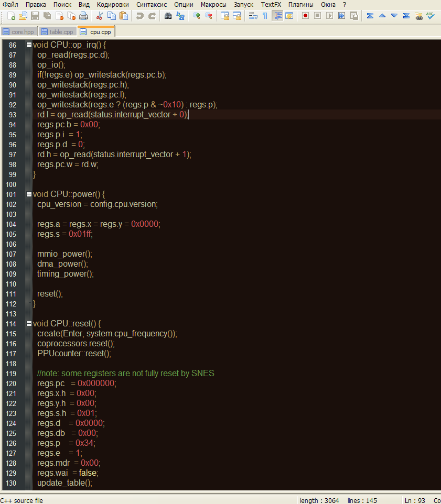
Task: Collapse the CPU::power function fold
Action: coord(29,194)
